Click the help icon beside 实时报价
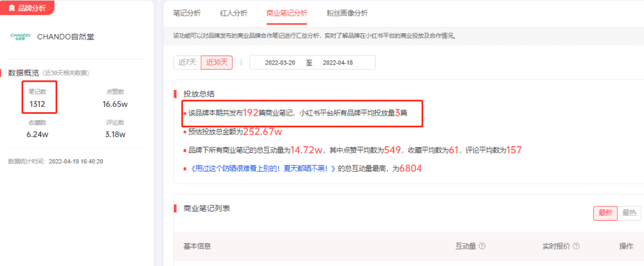Viewport: 644px width, 266px height. (576, 246)
